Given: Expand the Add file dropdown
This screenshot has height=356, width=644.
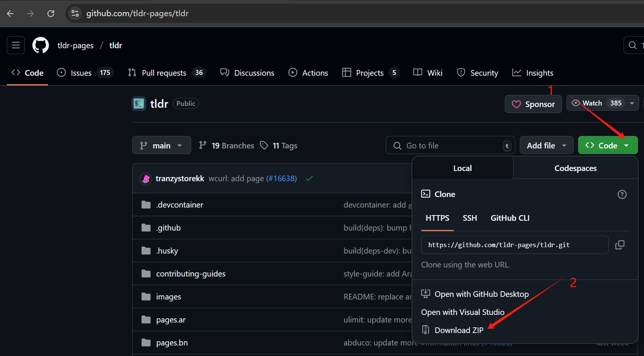Looking at the screenshot, I should pyautogui.click(x=547, y=145).
